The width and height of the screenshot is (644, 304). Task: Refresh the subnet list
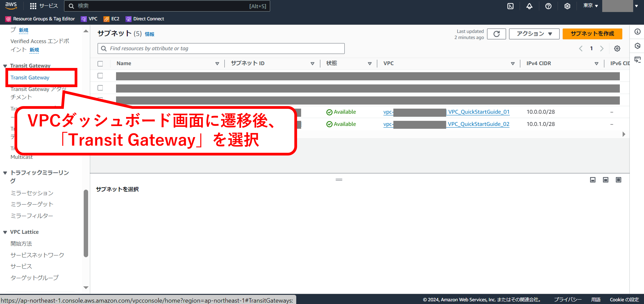(496, 34)
